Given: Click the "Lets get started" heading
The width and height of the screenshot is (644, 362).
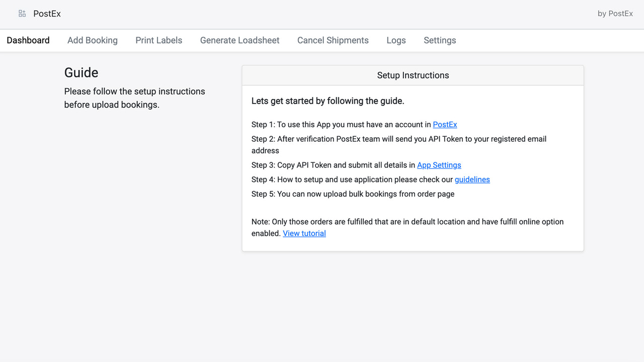Looking at the screenshot, I should click(x=328, y=101).
